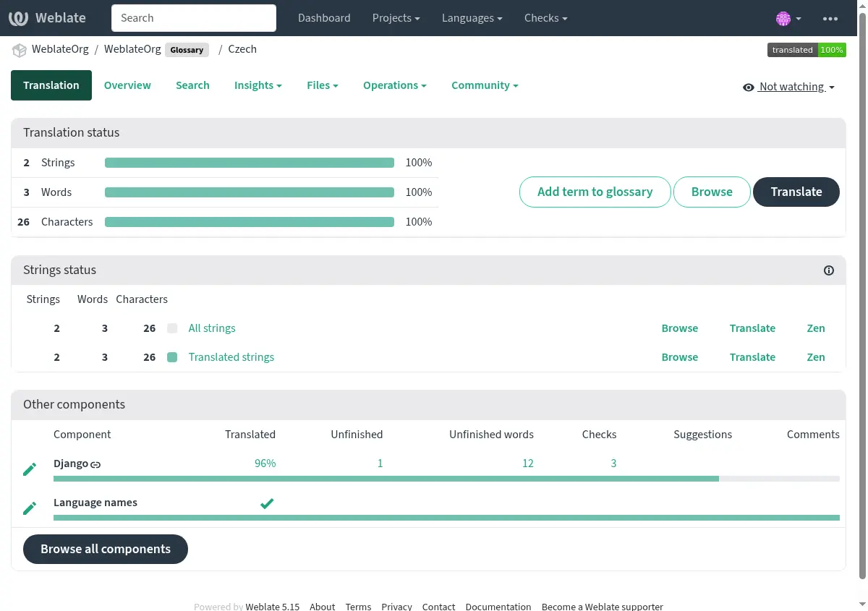
Task: Click the Glossary badge in breadcrumb
Action: [x=187, y=50]
